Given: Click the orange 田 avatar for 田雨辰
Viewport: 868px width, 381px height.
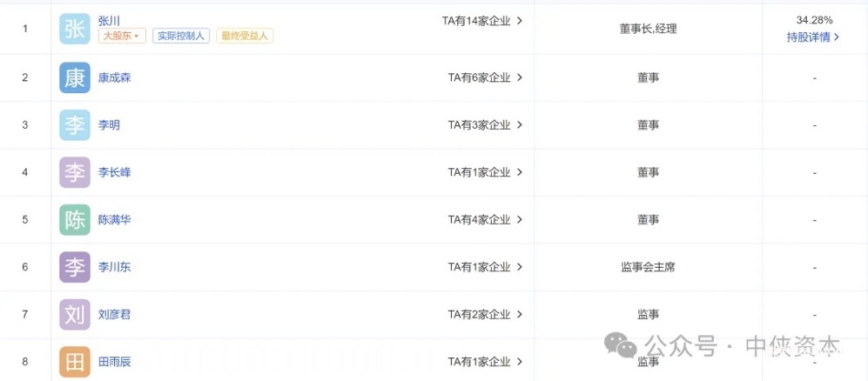Looking at the screenshot, I should 75,362.
